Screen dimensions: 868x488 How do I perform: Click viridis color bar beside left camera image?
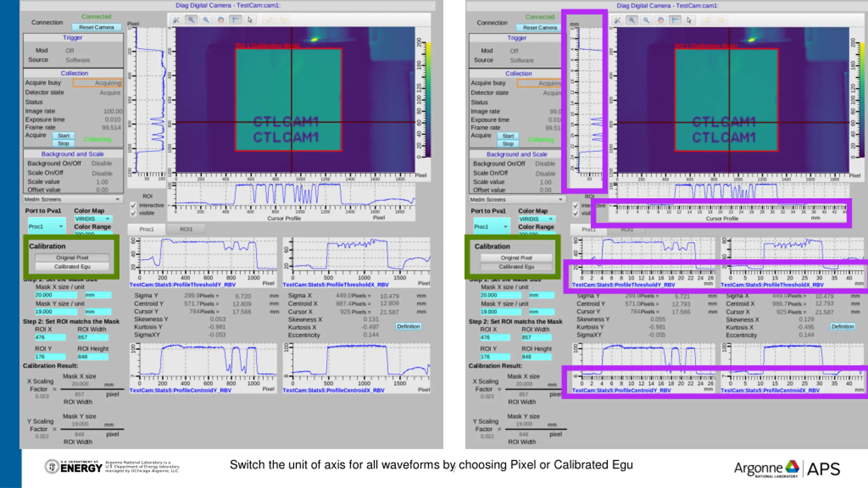click(428, 100)
